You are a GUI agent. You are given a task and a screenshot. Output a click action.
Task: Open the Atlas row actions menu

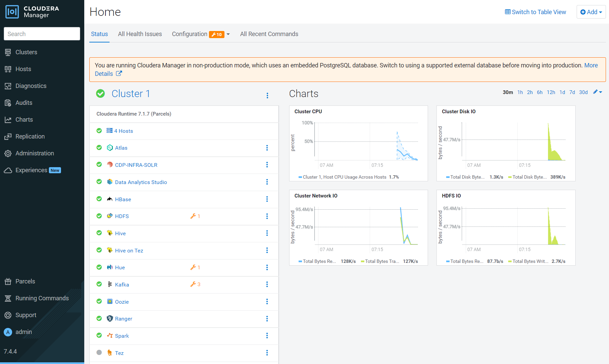tap(267, 148)
